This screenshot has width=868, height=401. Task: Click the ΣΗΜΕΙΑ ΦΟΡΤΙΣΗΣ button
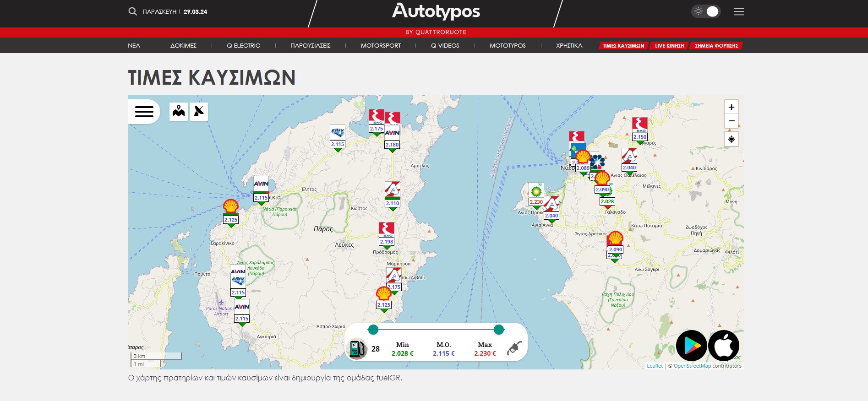coord(716,46)
